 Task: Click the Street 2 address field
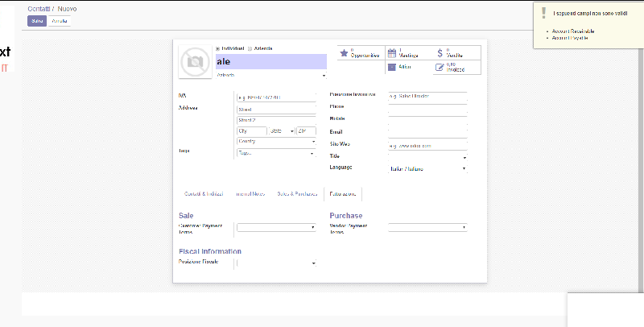[276, 120]
